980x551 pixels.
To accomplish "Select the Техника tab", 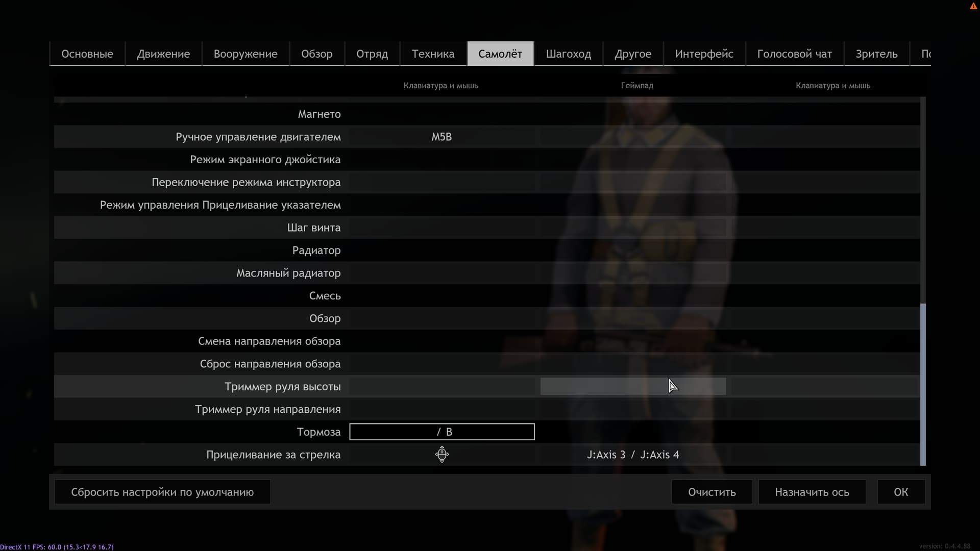I will (433, 54).
